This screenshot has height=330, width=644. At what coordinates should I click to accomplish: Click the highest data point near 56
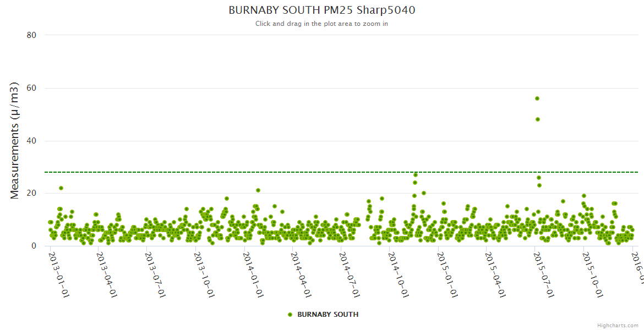pos(537,98)
